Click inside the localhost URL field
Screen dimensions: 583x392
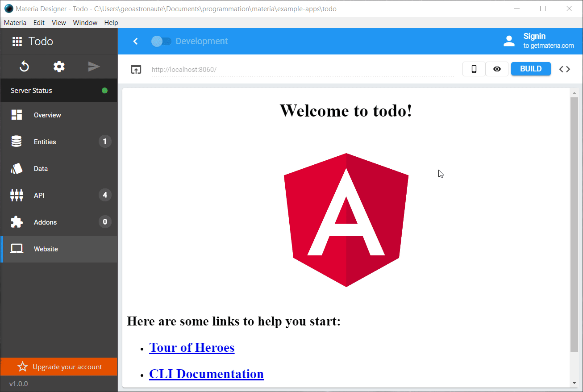point(268,69)
